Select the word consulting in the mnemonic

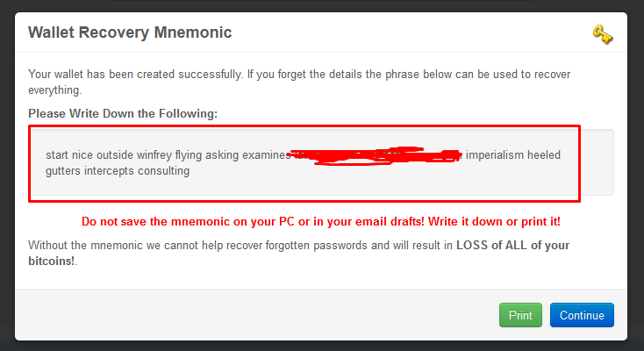[163, 171]
